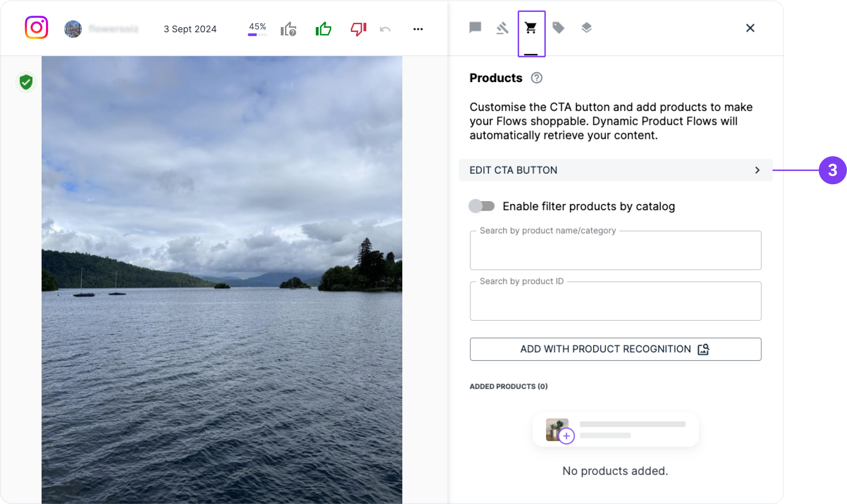
Task: Open the three-dots more options menu
Action: click(418, 29)
